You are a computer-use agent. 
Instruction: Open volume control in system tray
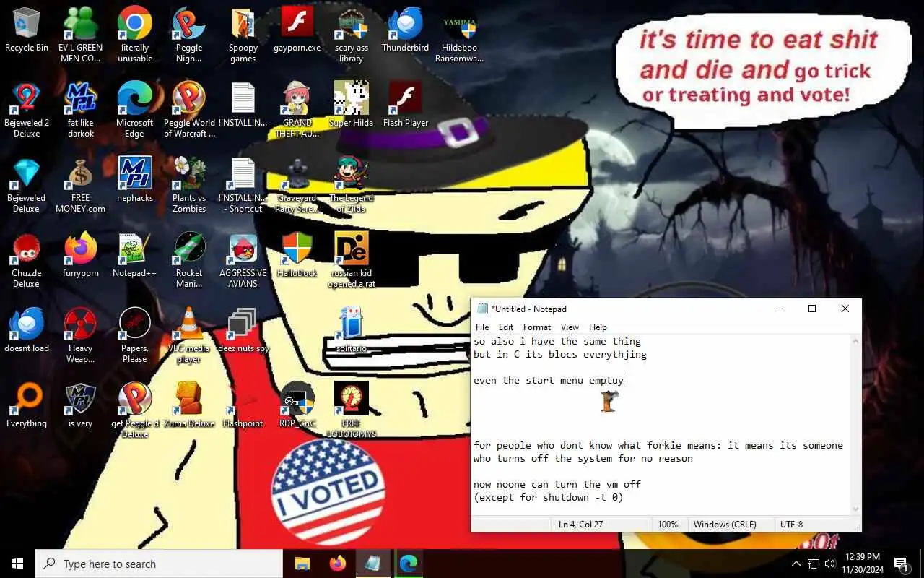click(830, 564)
